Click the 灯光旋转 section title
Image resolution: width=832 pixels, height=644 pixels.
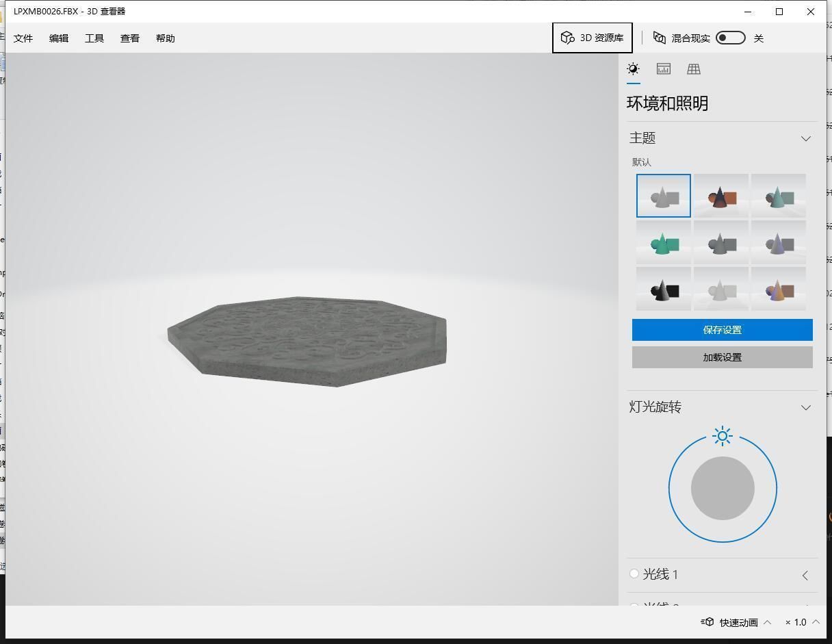coord(655,407)
